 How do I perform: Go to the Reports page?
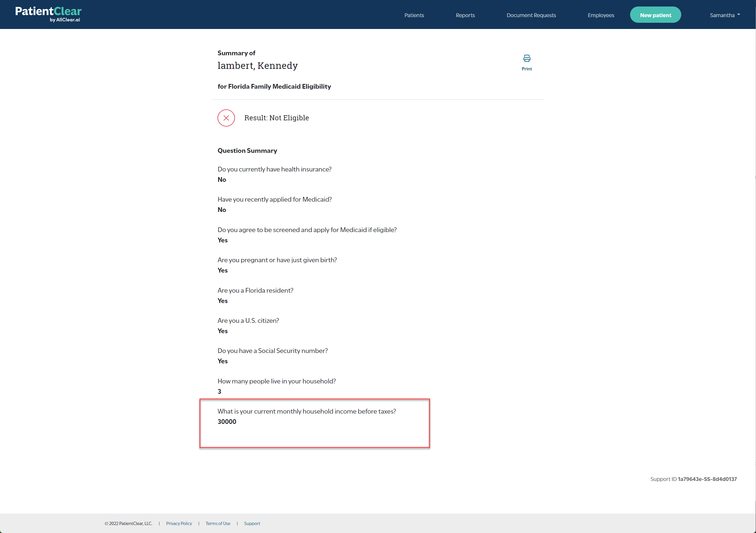coord(465,15)
